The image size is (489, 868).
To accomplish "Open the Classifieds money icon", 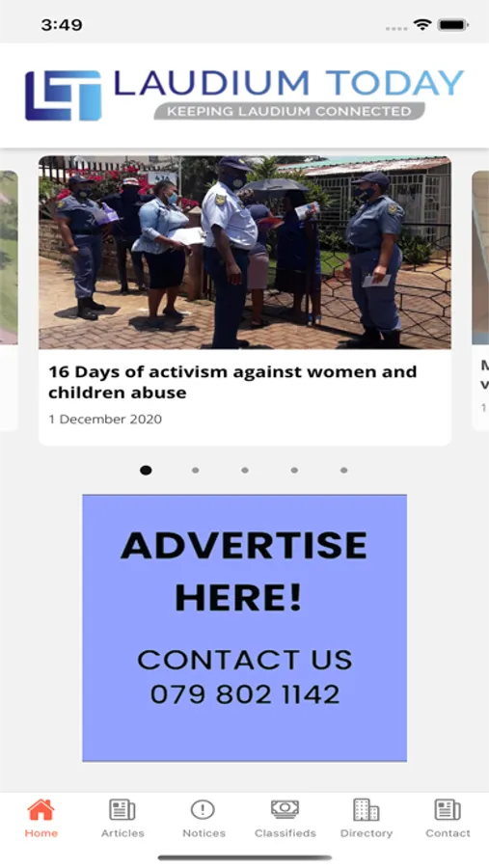I will pos(285,810).
